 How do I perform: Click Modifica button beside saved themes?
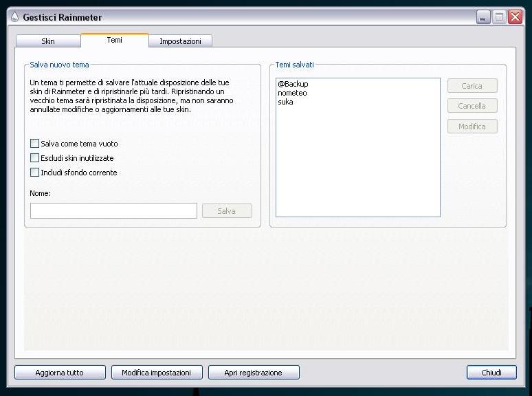point(472,126)
